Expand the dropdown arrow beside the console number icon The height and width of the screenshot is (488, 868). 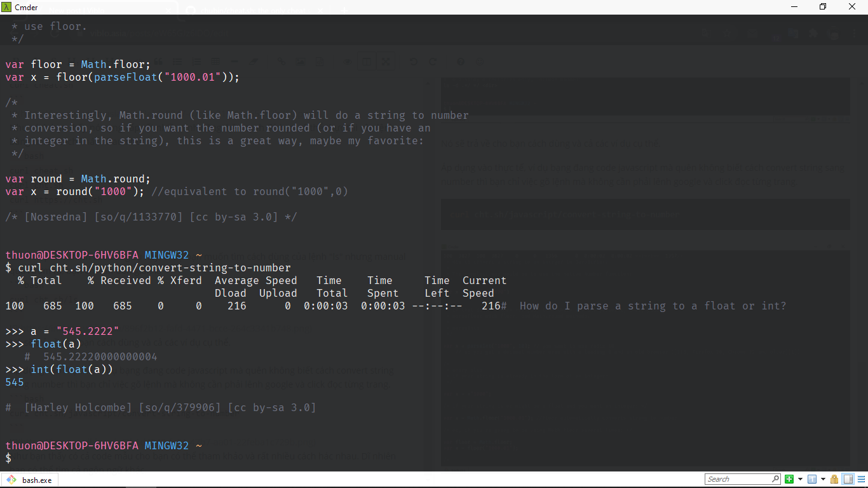pyautogui.click(x=823, y=479)
